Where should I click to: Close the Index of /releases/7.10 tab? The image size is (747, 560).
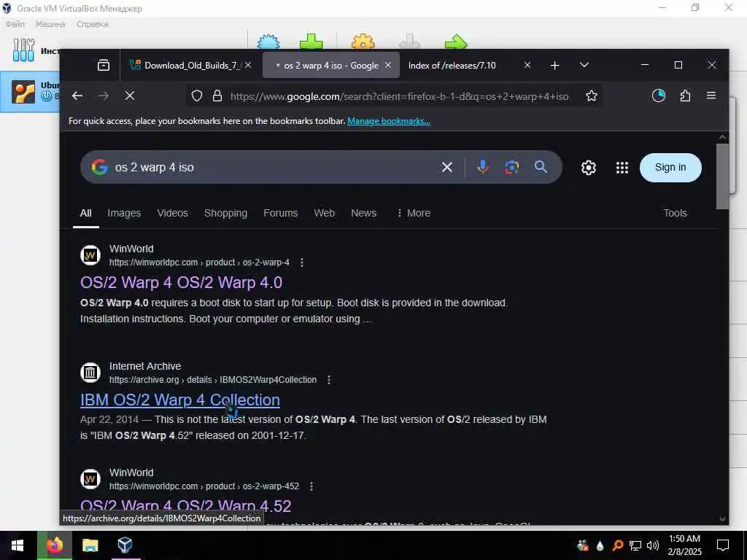(527, 65)
